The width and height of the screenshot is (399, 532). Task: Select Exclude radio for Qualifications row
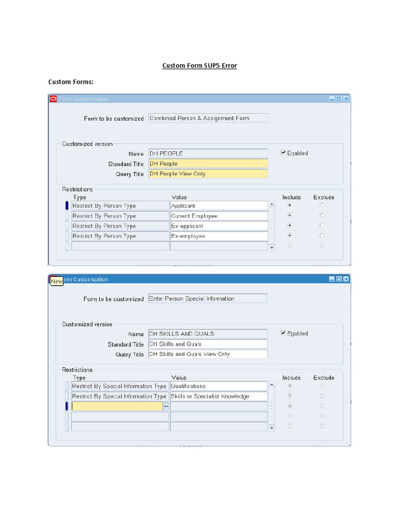pos(322,386)
